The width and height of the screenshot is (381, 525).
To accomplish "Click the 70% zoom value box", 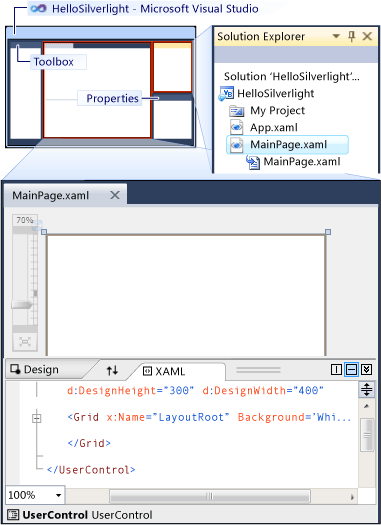I will (x=25, y=220).
